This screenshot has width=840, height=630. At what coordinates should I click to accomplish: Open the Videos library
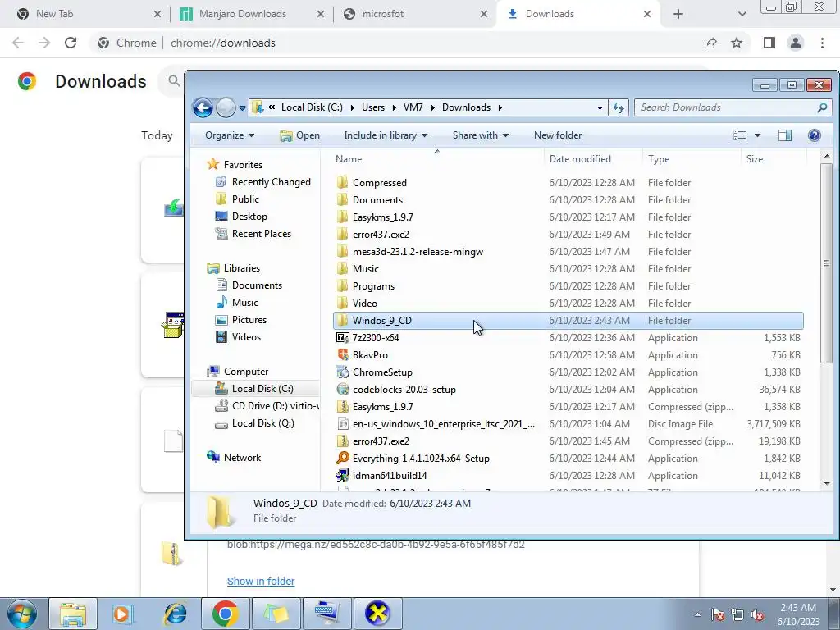[x=246, y=337]
